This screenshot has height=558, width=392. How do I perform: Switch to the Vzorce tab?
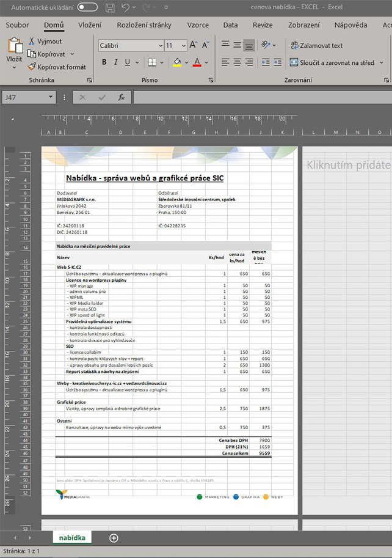(x=197, y=25)
